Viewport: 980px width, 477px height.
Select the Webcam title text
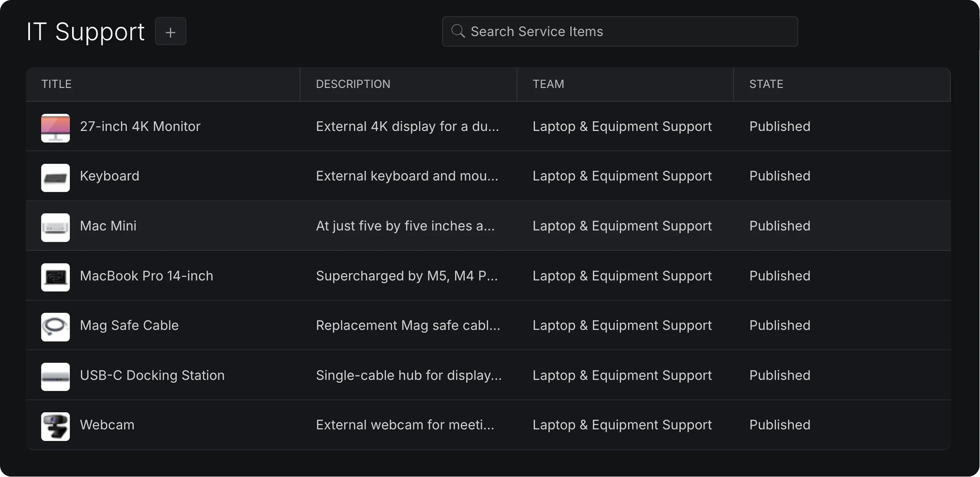click(x=107, y=425)
